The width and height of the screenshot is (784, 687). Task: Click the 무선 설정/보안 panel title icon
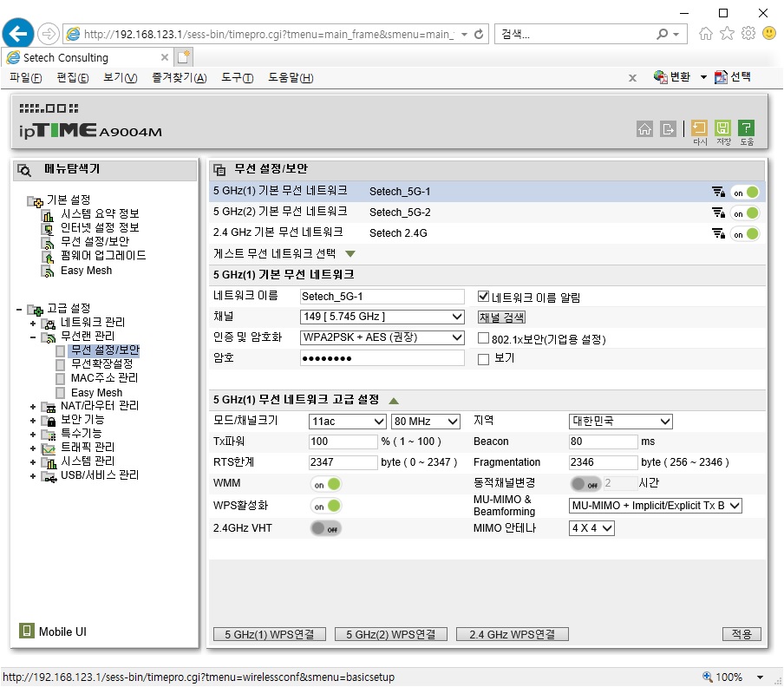[219, 170]
